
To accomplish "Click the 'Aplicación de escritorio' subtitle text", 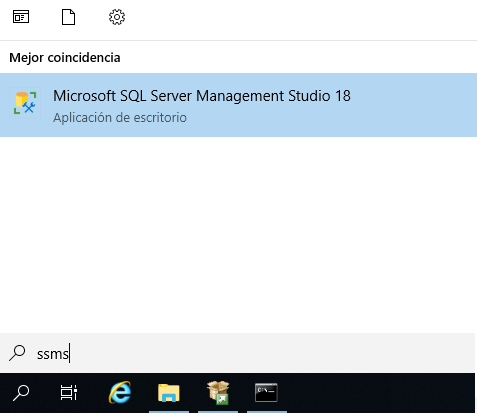I will pos(120,118).
